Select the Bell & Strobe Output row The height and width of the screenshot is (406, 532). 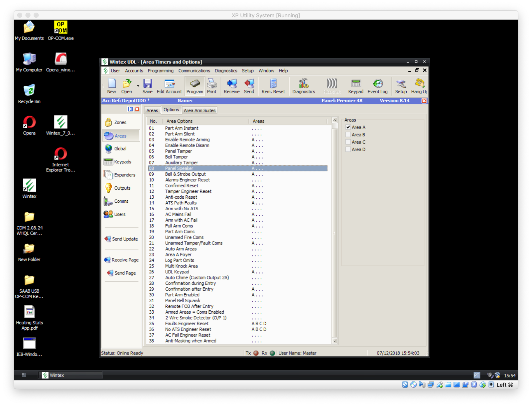tap(238, 174)
